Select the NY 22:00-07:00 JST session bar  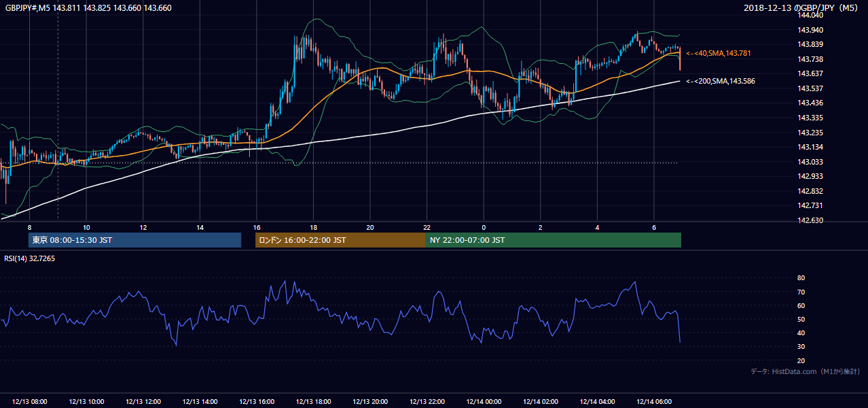tap(554, 240)
